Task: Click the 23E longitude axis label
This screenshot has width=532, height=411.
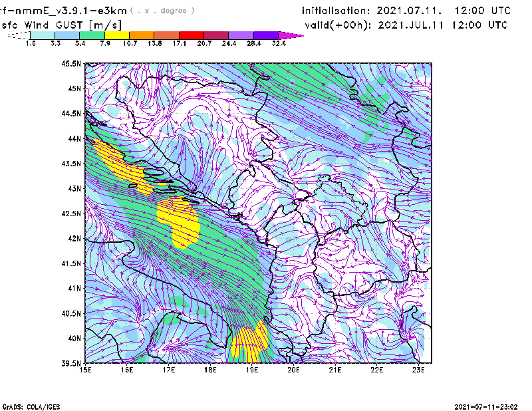Action: coord(418,370)
